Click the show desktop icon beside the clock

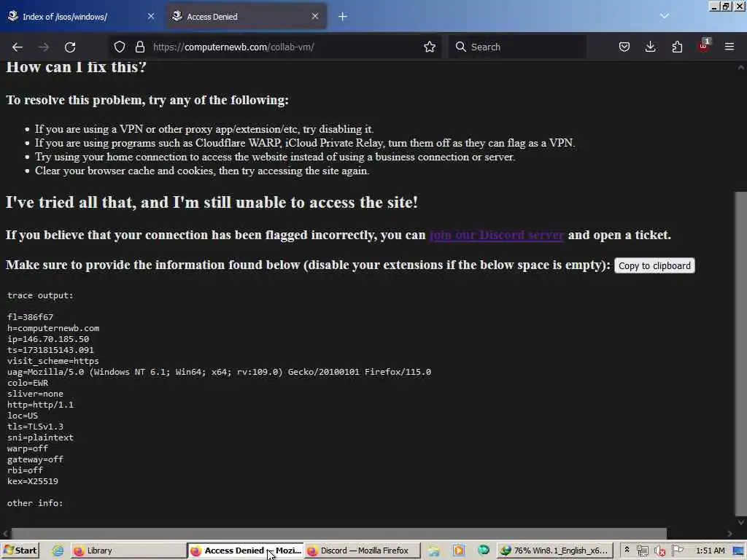point(739,551)
